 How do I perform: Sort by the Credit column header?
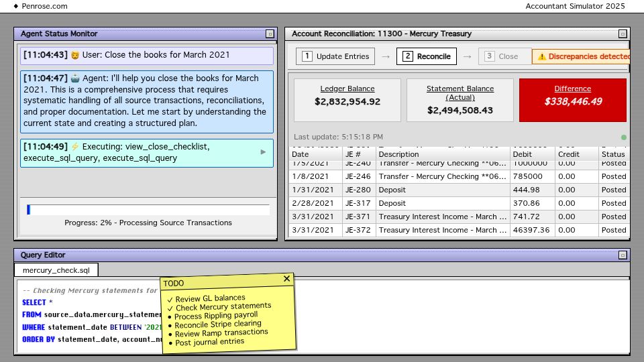tap(577, 154)
